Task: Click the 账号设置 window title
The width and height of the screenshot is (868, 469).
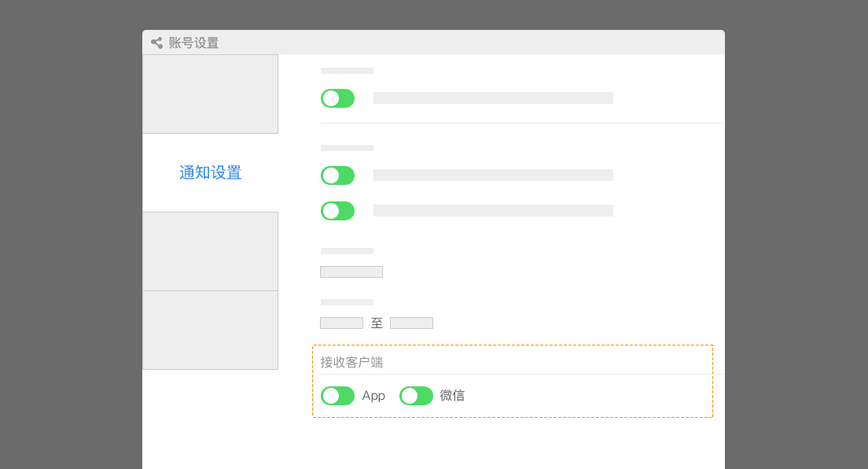Action: [193, 42]
